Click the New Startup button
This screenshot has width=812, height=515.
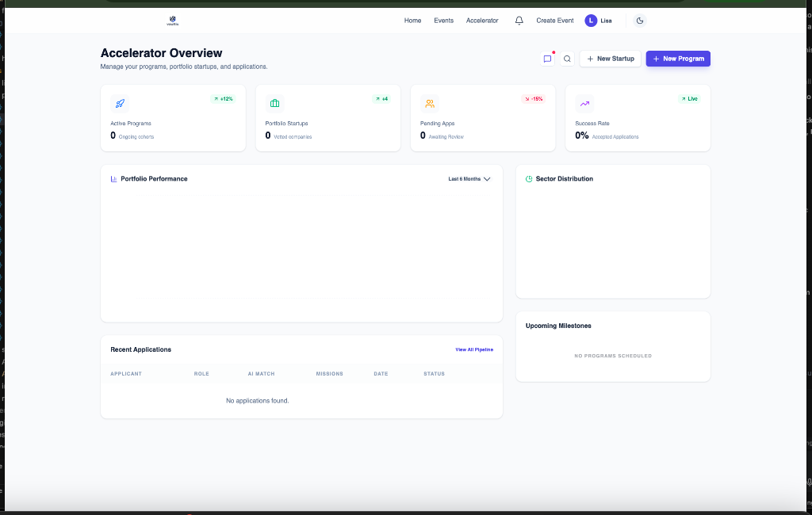point(610,59)
